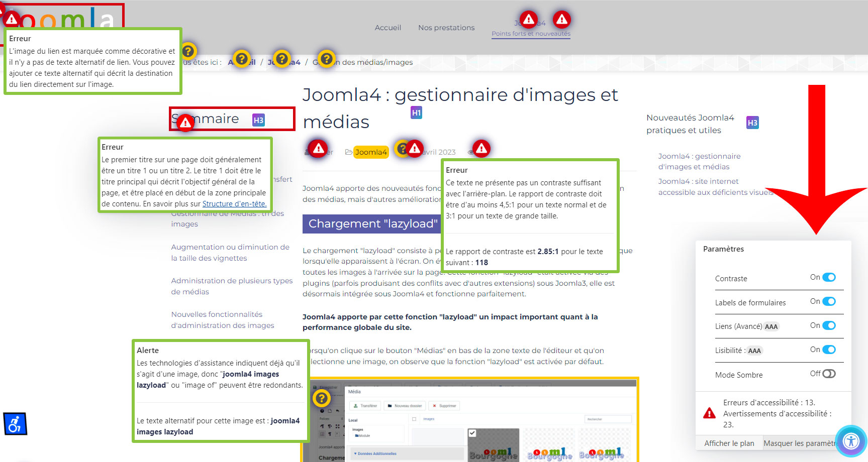
Task: Open the yellow warning icon before the date
Action: tap(402, 149)
